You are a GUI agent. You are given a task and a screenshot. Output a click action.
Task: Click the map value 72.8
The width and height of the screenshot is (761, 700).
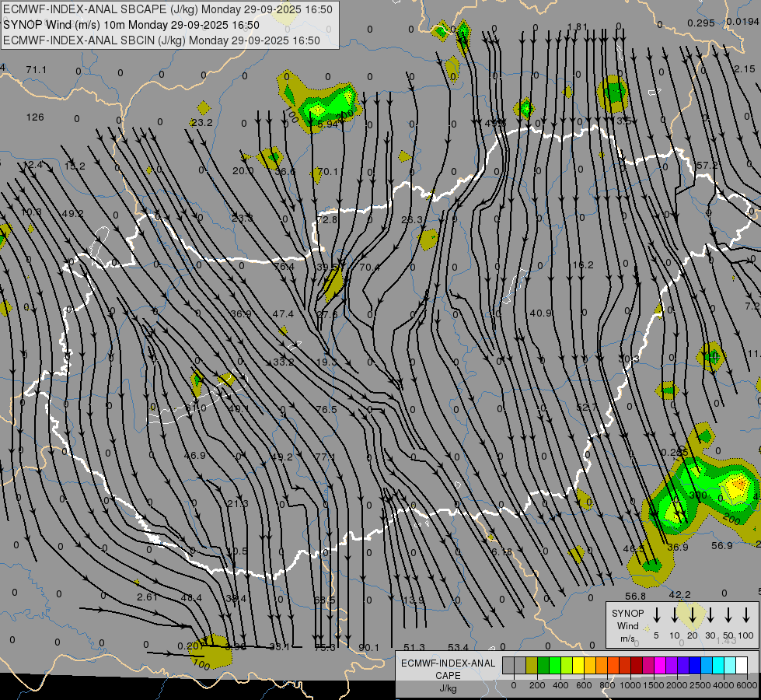point(326,219)
